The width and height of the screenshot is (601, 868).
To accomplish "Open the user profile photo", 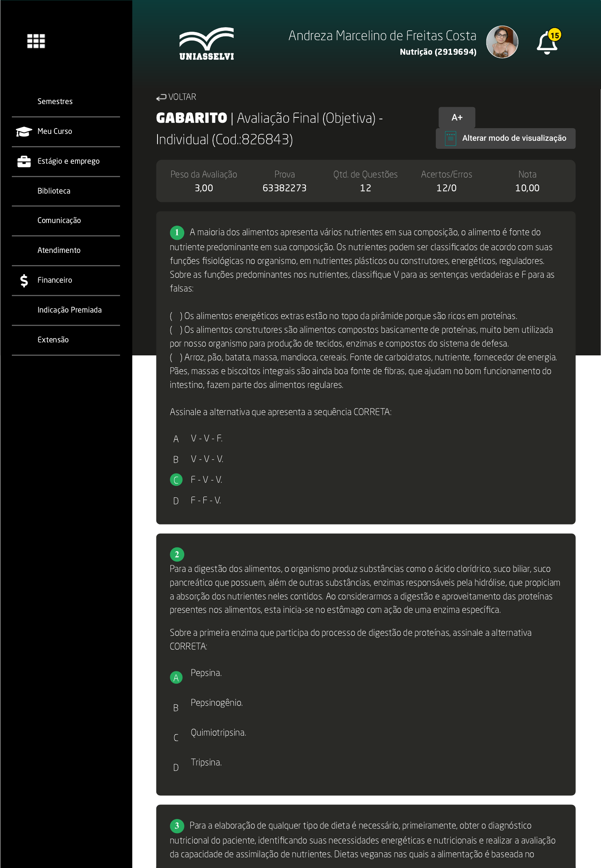I will [502, 42].
